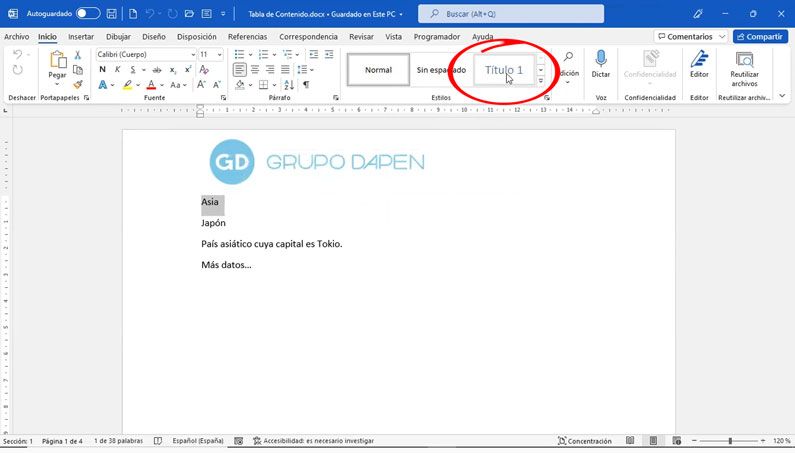
Task: Switch to the Referencias tab
Action: coord(247,36)
